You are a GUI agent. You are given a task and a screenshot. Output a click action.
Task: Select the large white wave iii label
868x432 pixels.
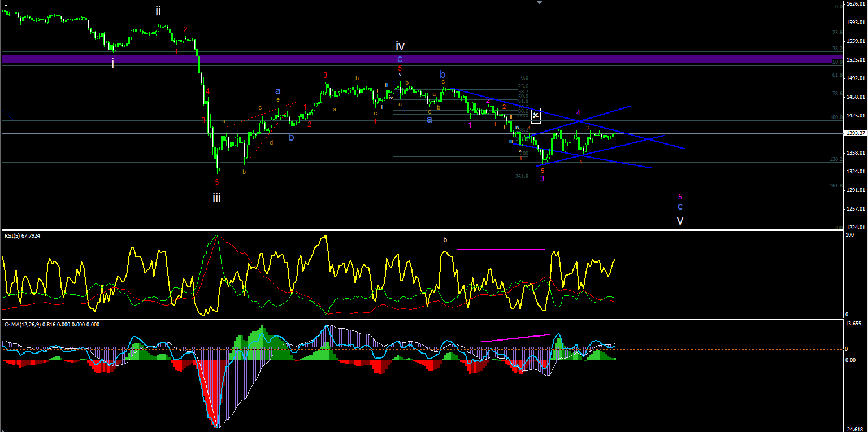click(x=216, y=198)
